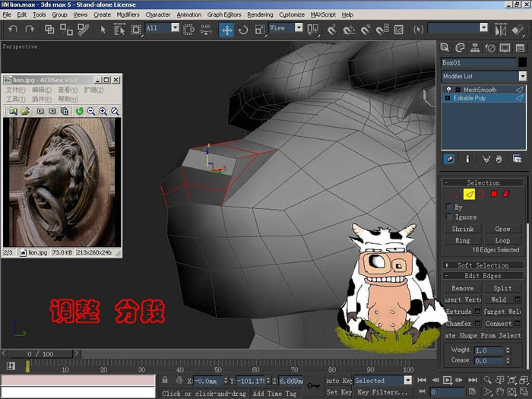Open the Modifiers menu
The height and width of the screenshot is (399, 532).
128,14
